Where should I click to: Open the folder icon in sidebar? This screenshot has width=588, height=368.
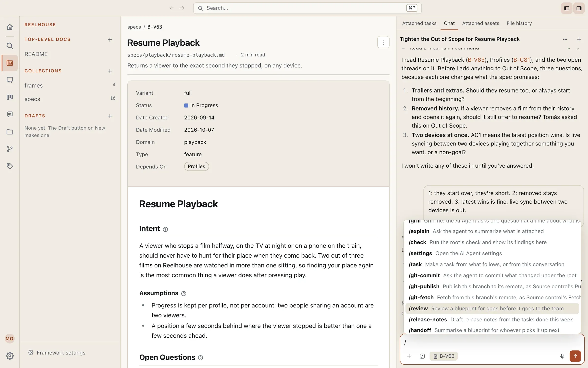pos(10,132)
